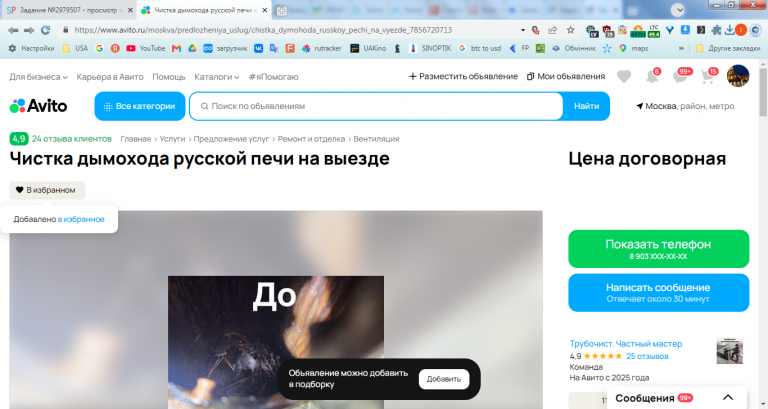Open the tab search dropdown button

pyautogui.click(x=677, y=10)
